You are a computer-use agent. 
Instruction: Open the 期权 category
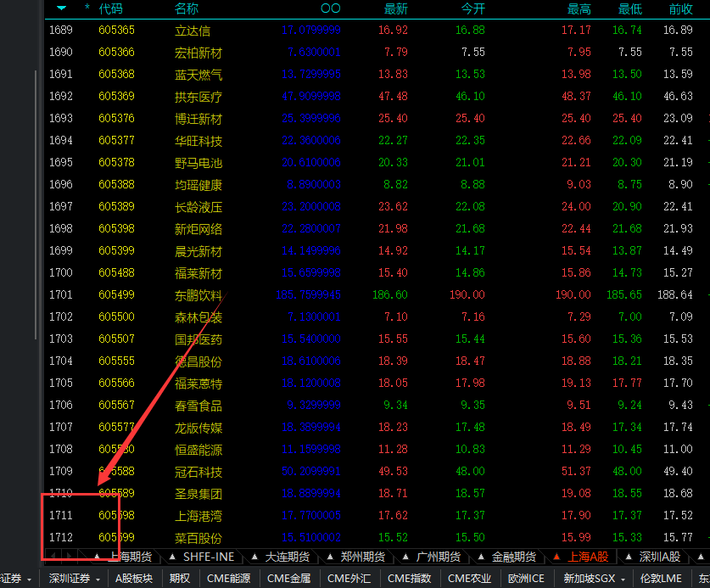[180, 579]
